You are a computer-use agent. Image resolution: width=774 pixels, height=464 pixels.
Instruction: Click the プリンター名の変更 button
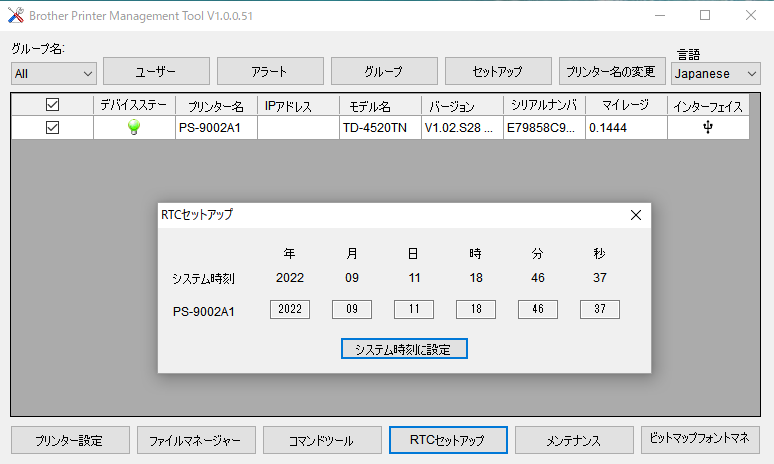click(611, 71)
